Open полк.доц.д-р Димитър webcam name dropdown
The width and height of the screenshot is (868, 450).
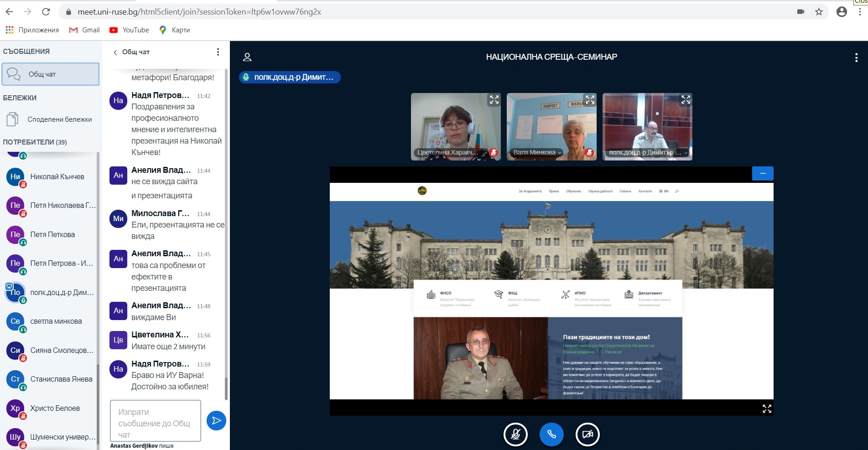648,153
